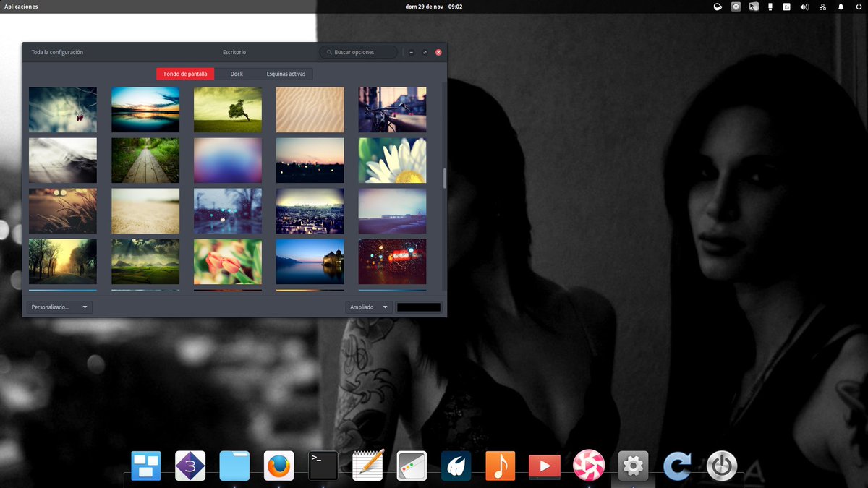Switch to the Fondo de pantalla tab
868x488 pixels.
[x=185, y=74]
